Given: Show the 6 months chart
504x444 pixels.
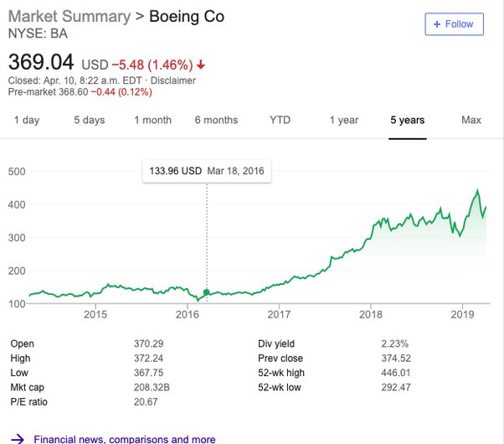Looking at the screenshot, I should (216, 120).
